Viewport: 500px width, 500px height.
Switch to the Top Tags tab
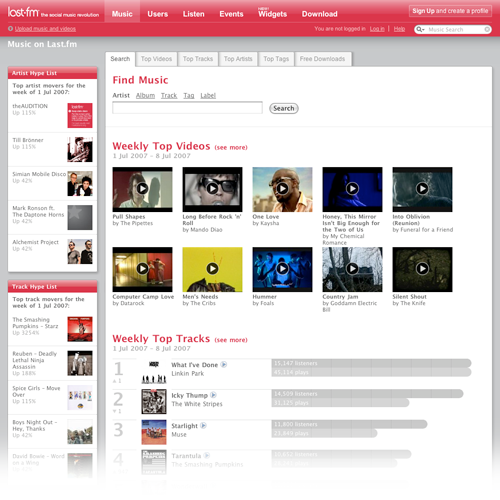[x=276, y=59]
